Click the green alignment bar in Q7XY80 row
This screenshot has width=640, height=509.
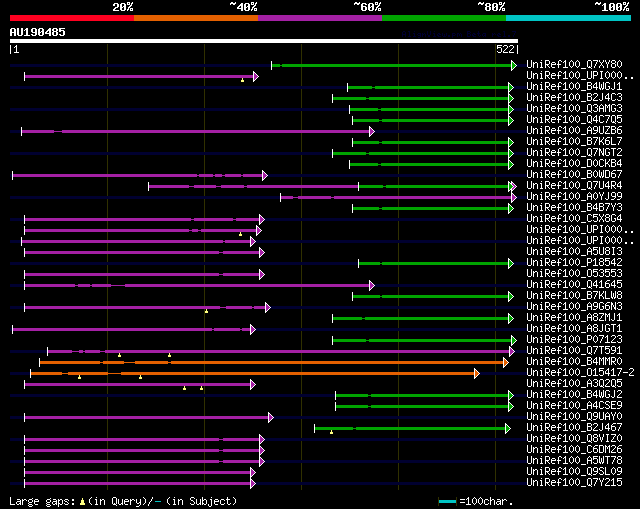(x=394, y=65)
